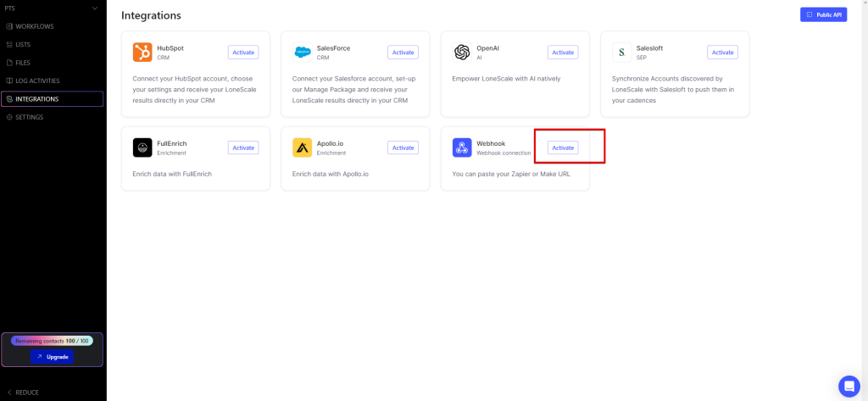The width and height of the screenshot is (868, 401).
Task: Open Workflows in the sidebar
Action: click(x=34, y=26)
